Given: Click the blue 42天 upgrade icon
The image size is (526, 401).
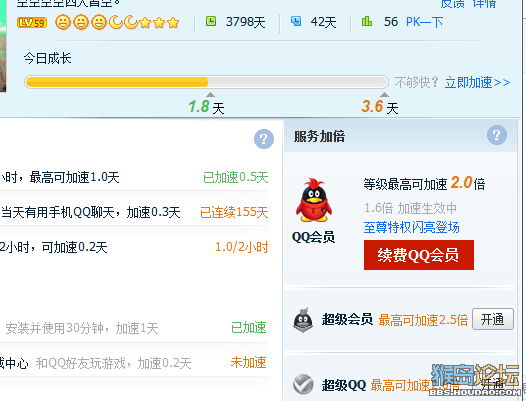Looking at the screenshot, I should tap(296, 21).
